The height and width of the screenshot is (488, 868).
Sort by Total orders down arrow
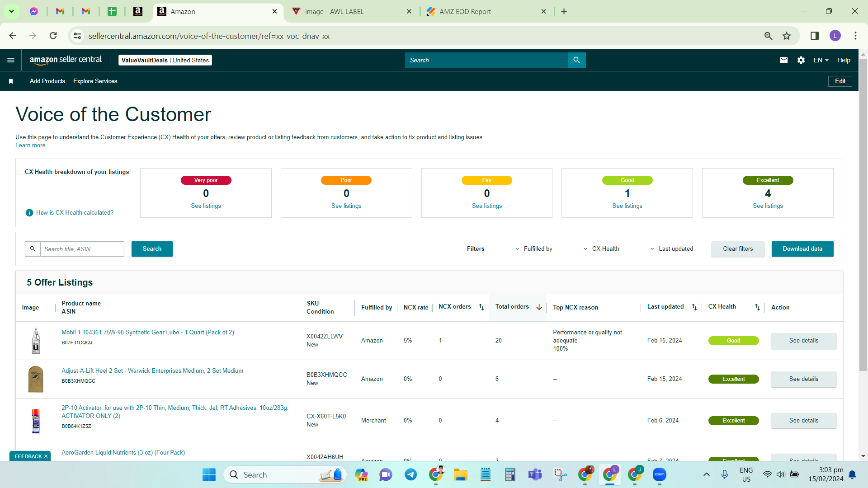pos(539,307)
